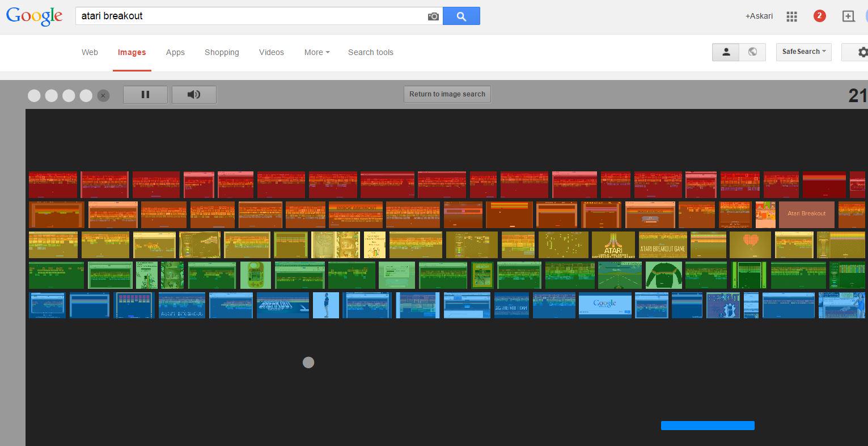Expand the SafeSearch dropdown
The width and height of the screenshot is (868, 446).
(x=803, y=52)
